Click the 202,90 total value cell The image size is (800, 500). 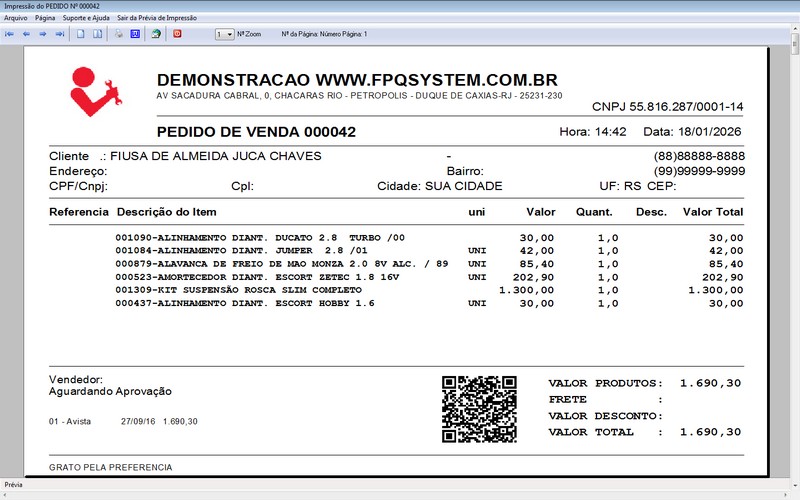point(723,278)
